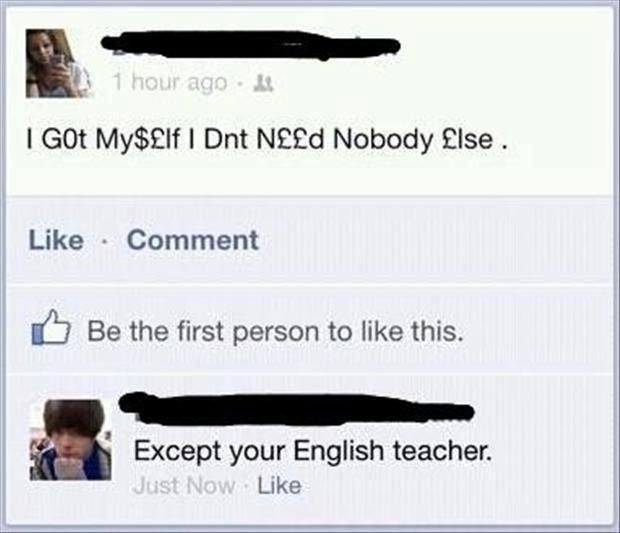Open the commenter's profile picture
The height and width of the screenshot is (533, 620).
[71, 440]
